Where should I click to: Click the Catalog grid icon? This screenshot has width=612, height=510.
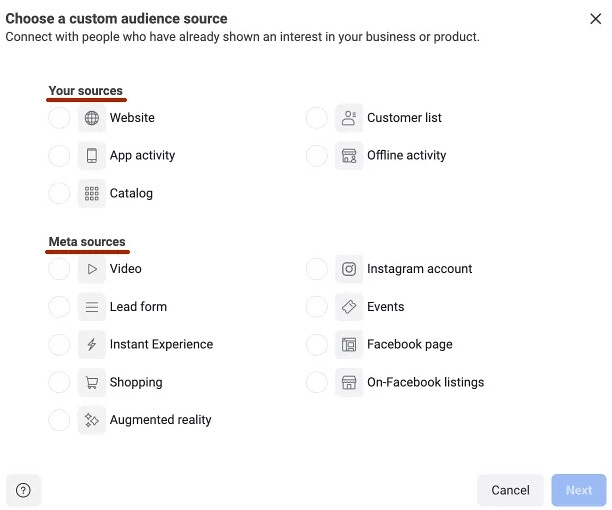click(92, 194)
